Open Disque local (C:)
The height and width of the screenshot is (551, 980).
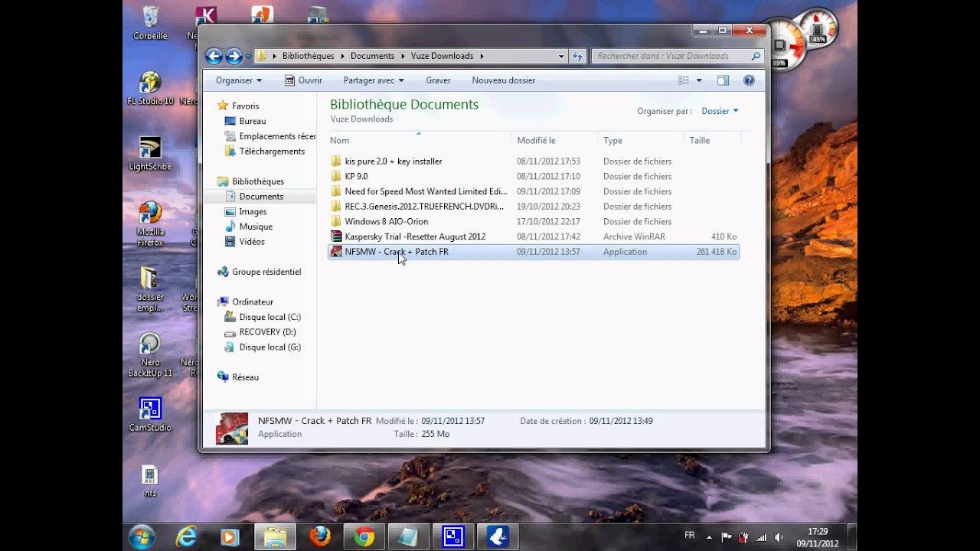point(269,317)
